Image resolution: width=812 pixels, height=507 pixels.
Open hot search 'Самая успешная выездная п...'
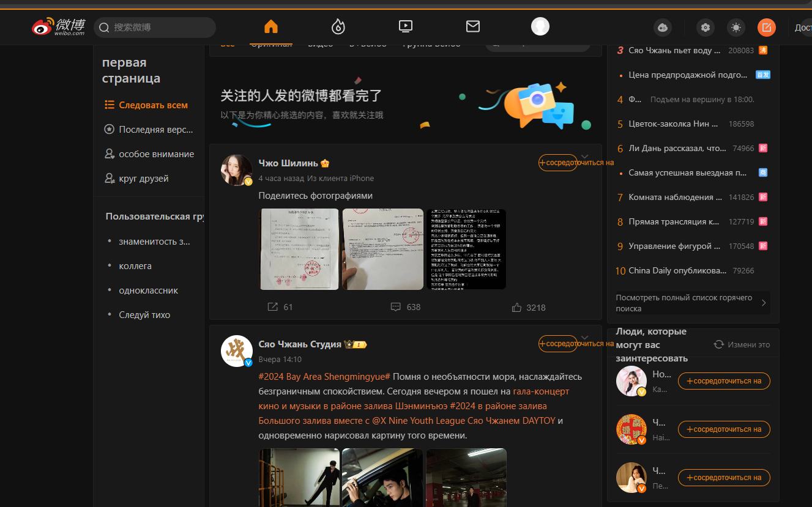point(688,172)
